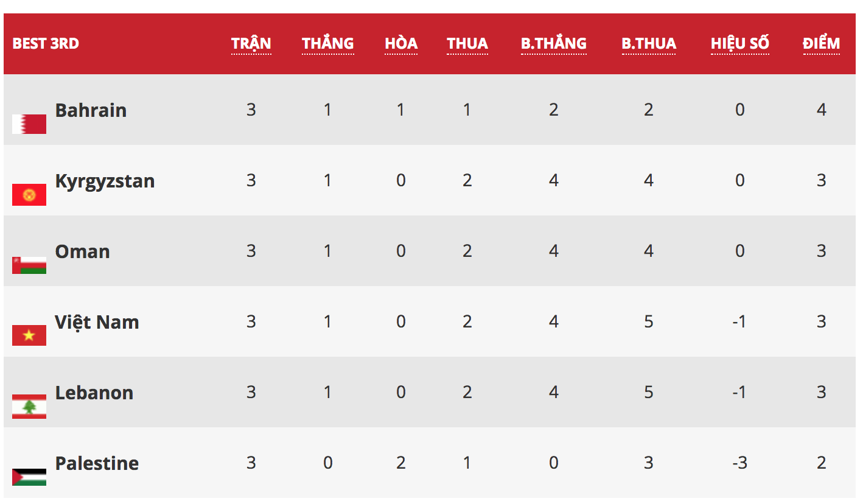The height and width of the screenshot is (504, 863).
Task: Sort by the ĐIỂM column header
Action: click(821, 44)
